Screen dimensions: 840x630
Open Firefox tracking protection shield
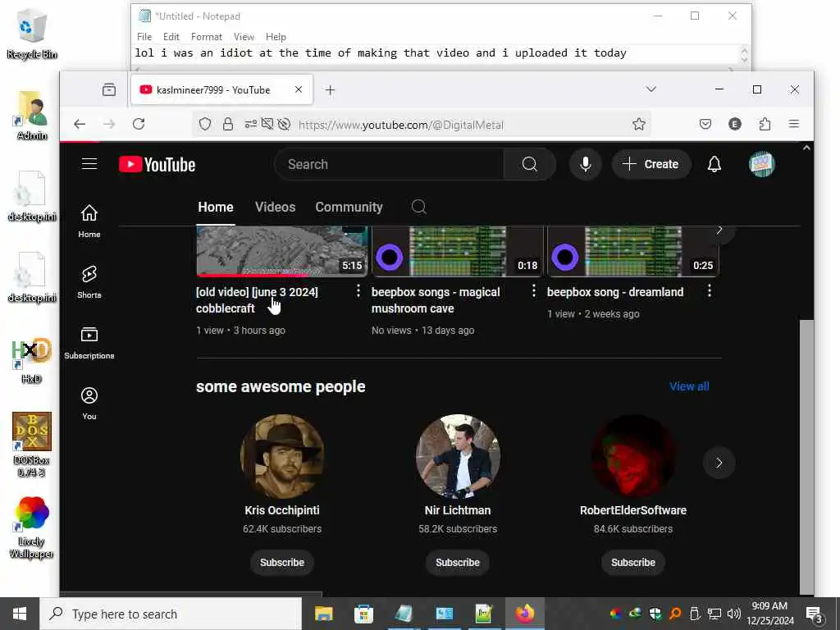[x=204, y=125]
